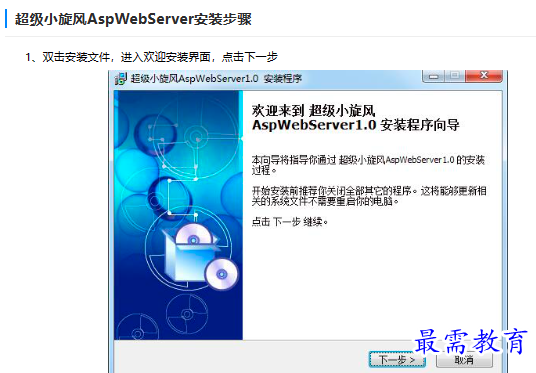Image resolution: width=536 pixels, height=373 pixels.
Task: Click the heading 超级小旋风AspWebServer安装步骤
Action: tap(133, 19)
